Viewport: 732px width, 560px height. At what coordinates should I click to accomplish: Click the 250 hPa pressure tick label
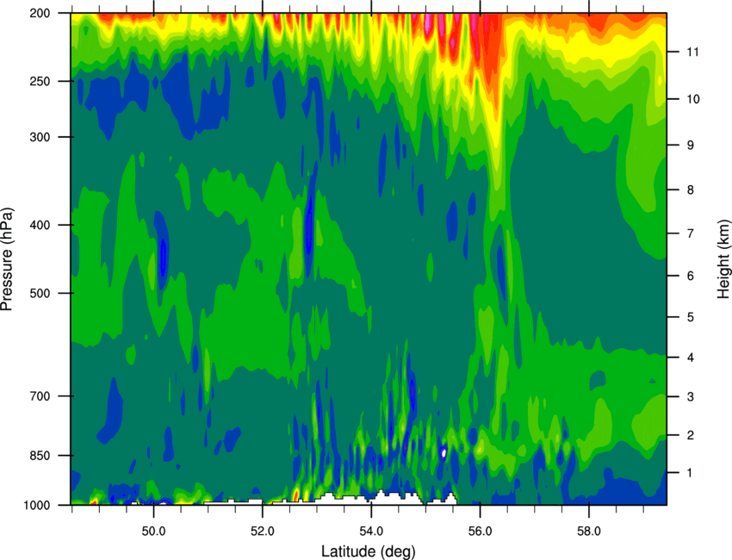40,81
